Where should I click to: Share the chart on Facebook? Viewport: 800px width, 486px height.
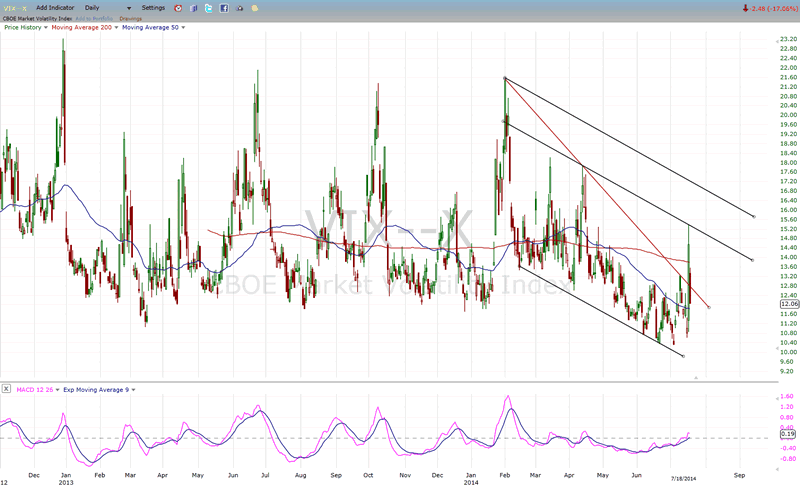point(224,8)
